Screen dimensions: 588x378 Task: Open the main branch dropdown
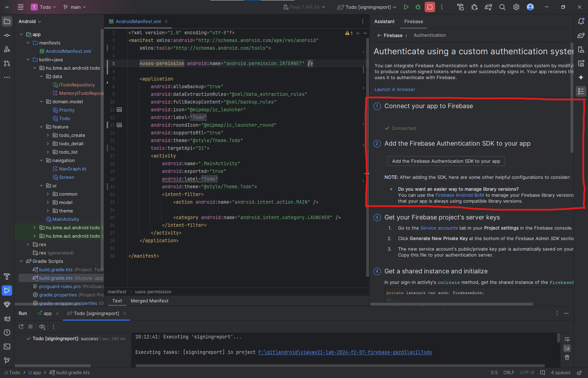[x=75, y=7]
